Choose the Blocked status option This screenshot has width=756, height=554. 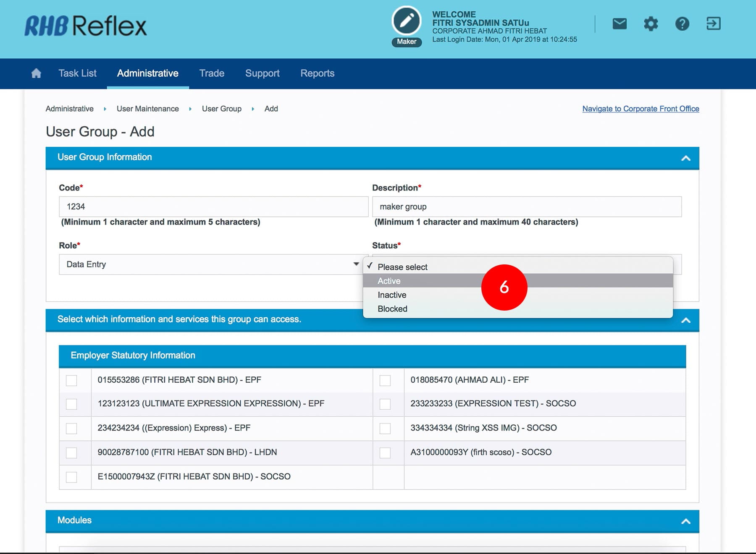(392, 309)
